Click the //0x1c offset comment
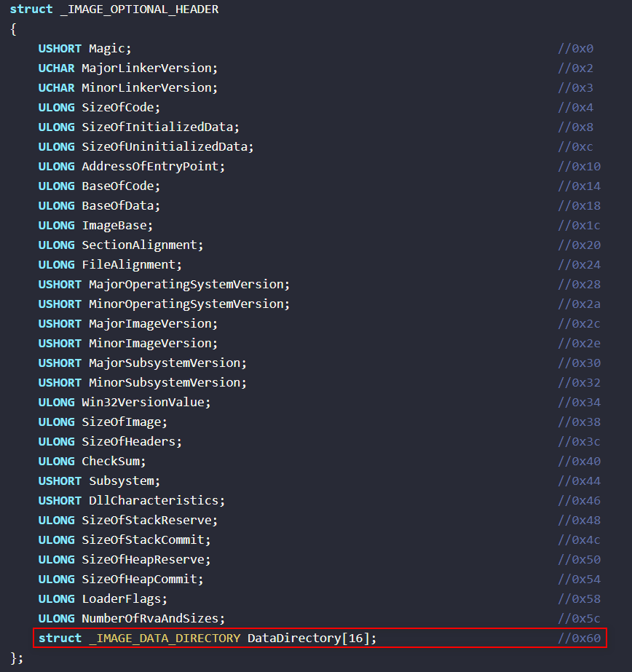632x672 pixels. [x=580, y=226]
